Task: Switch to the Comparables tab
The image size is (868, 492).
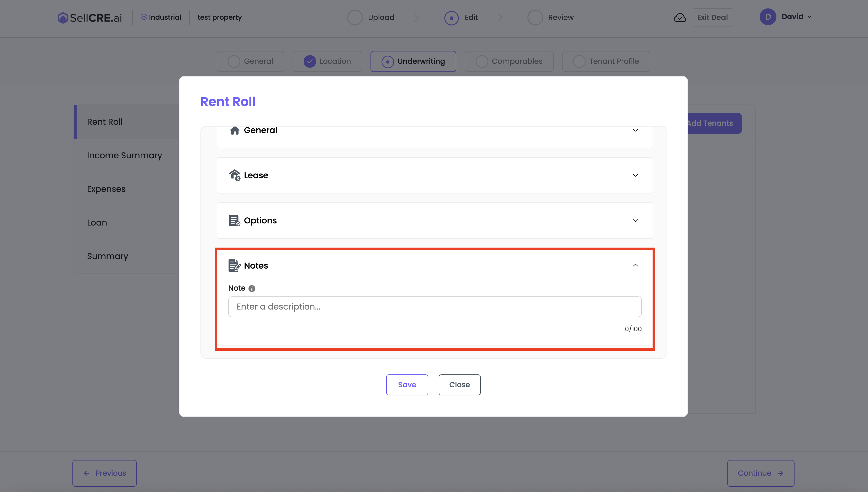Action: pyautogui.click(x=509, y=61)
